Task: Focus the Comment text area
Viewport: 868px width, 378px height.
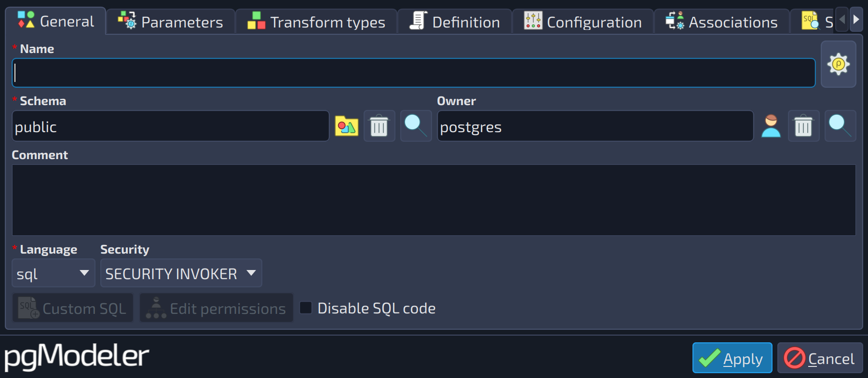Action: tap(434, 200)
